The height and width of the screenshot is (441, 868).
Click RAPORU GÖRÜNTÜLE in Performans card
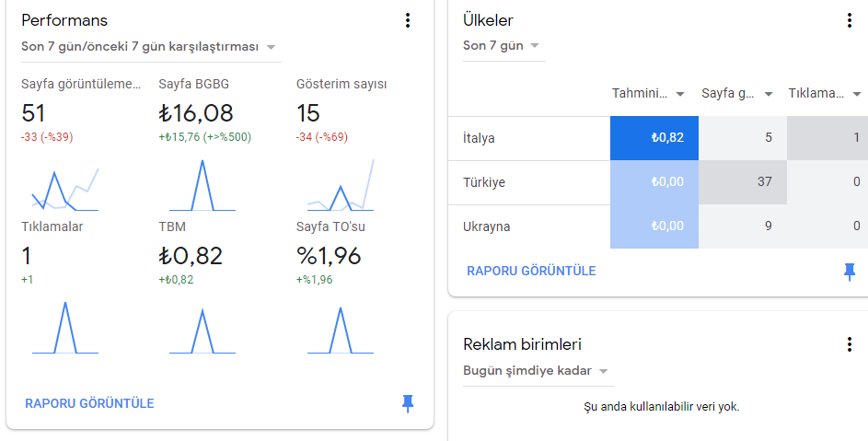[x=89, y=403]
